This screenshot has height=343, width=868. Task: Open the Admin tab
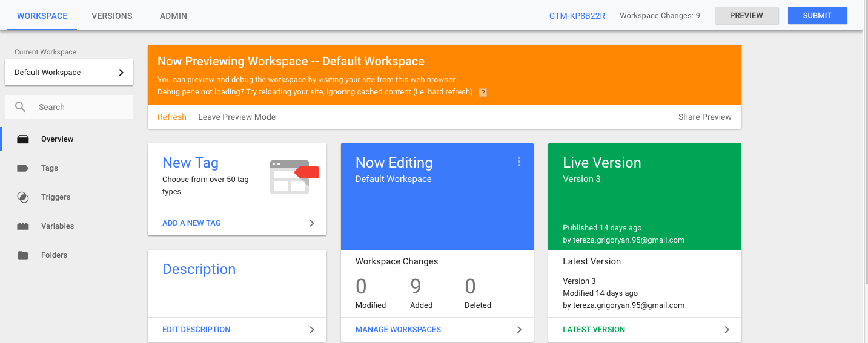click(173, 16)
